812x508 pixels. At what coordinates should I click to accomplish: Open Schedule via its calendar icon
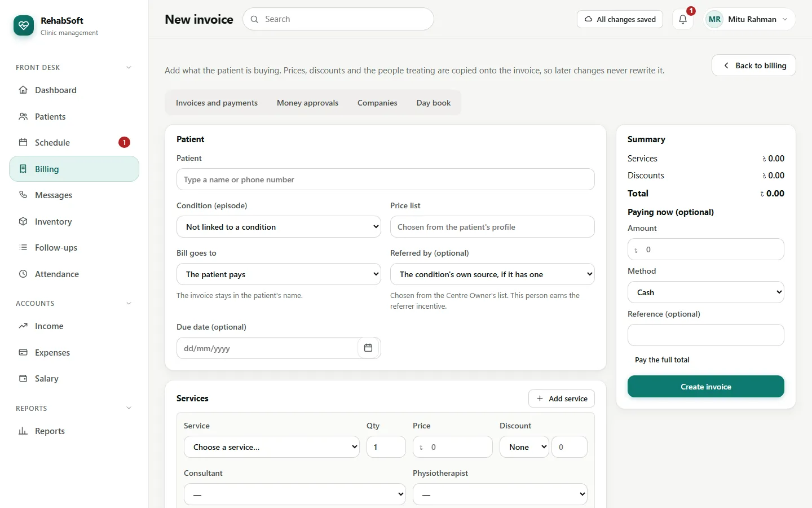tap(23, 142)
